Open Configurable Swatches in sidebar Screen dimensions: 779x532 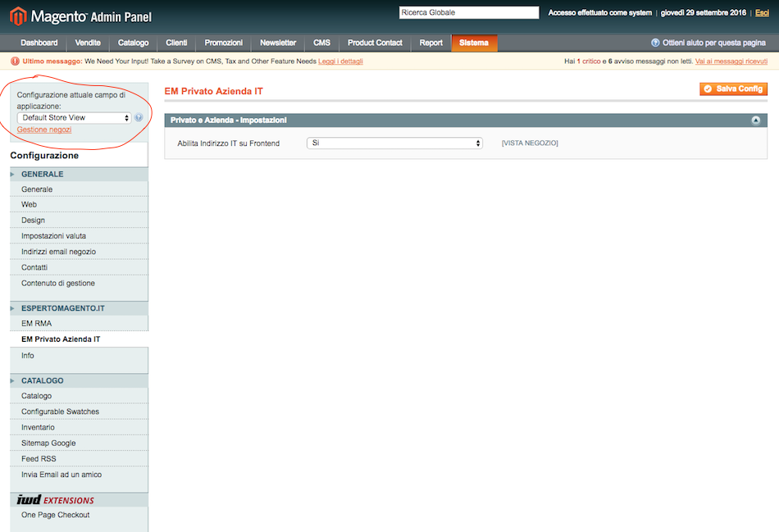(x=79, y=412)
